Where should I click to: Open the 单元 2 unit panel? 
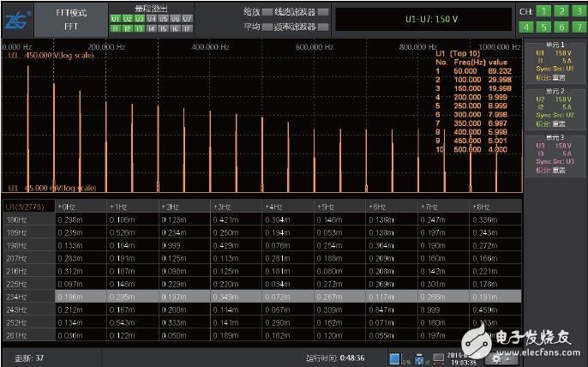coord(555,108)
